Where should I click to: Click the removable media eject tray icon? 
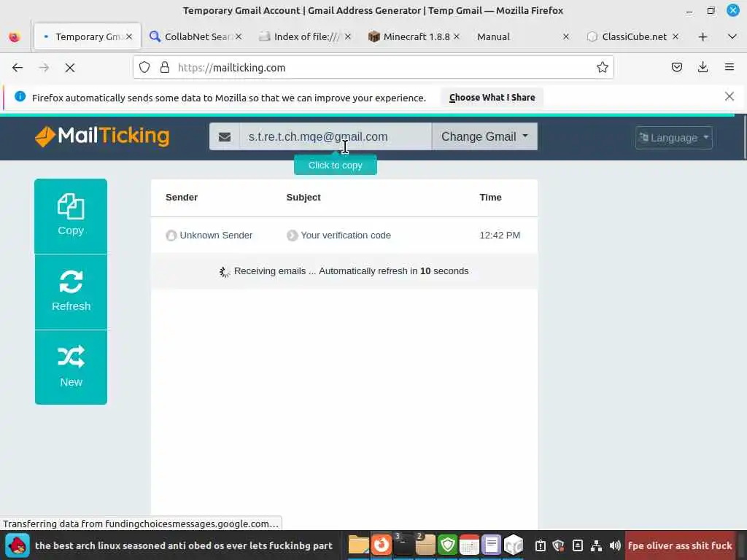click(578, 545)
